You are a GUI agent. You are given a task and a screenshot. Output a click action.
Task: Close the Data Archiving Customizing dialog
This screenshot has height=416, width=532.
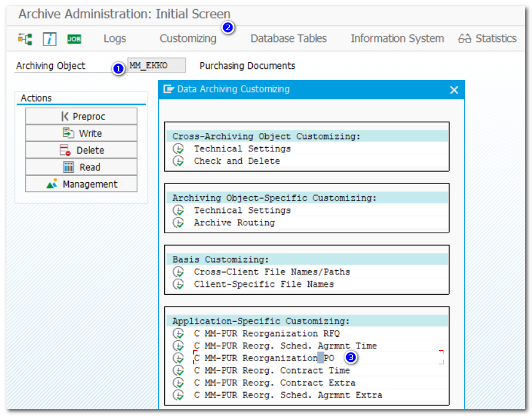click(454, 89)
